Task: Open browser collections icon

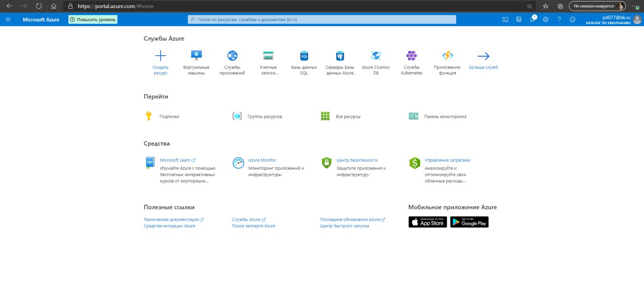Action: pyautogui.click(x=560, y=6)
